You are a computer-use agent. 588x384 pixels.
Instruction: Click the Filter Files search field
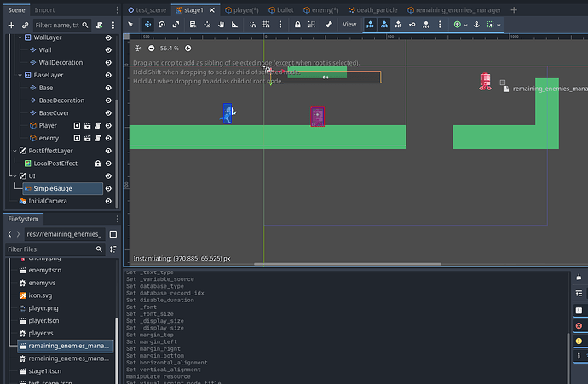pos(51,249)
